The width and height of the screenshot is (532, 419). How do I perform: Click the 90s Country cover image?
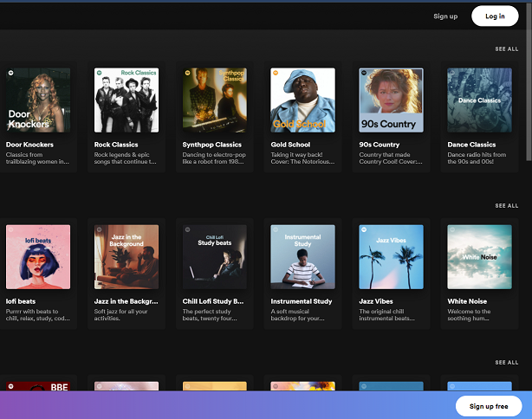pos(392,100)
